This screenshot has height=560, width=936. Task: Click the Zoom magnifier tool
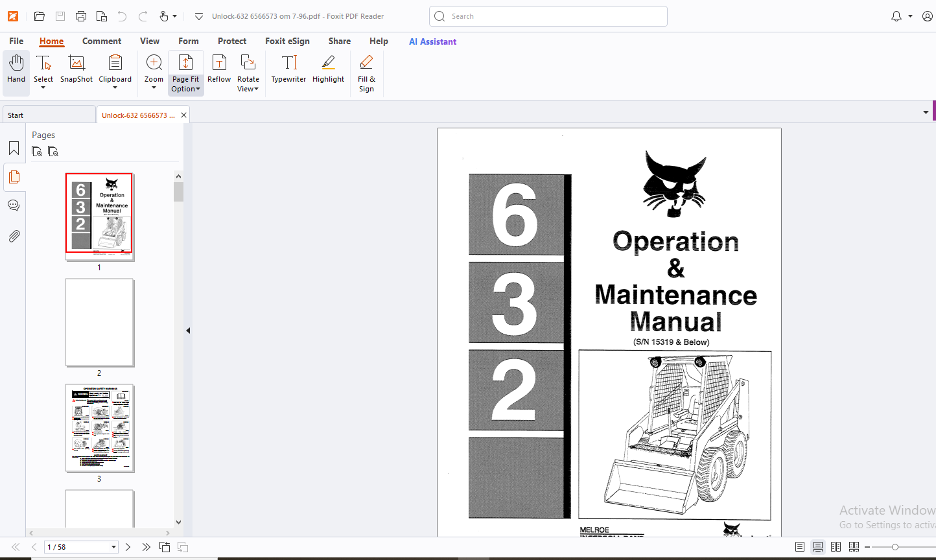154,67
